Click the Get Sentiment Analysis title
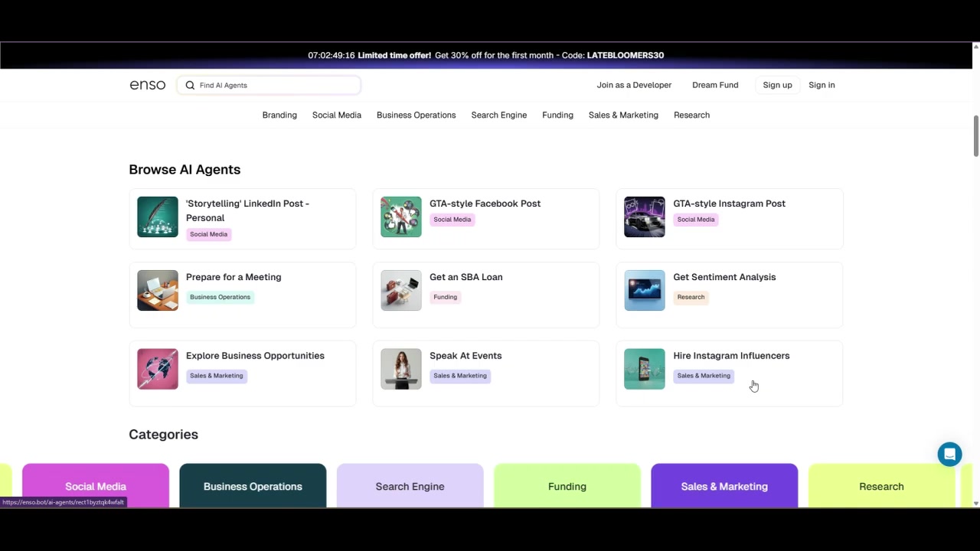The image size is (980, 551). (724, 277)
